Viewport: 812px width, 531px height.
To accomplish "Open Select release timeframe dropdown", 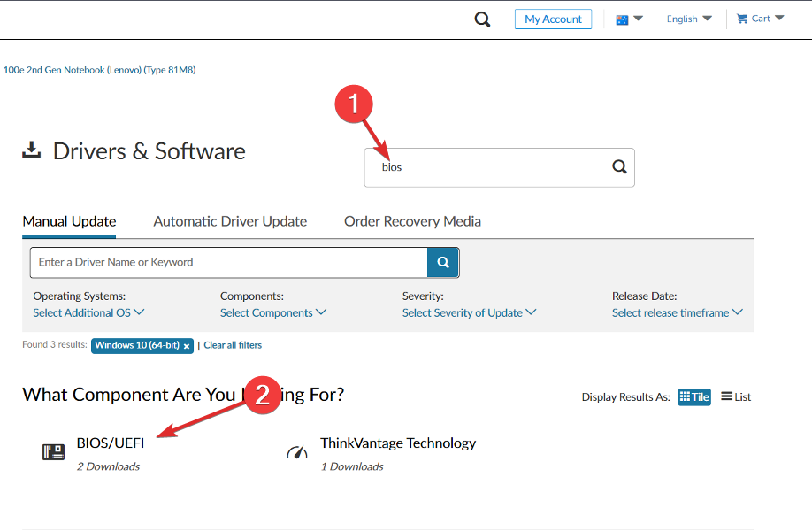I will pyautogui.click(x=677, y=312).
